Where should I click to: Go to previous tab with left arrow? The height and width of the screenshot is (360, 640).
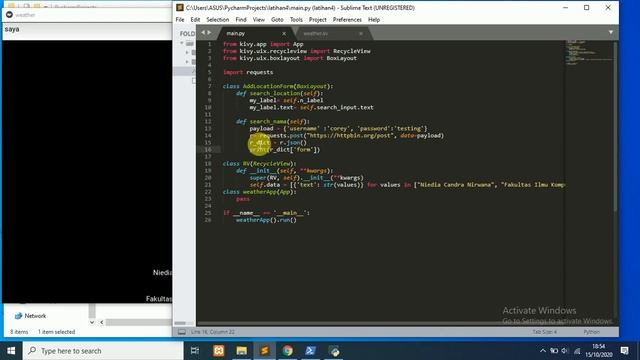[x=203, y=33]
